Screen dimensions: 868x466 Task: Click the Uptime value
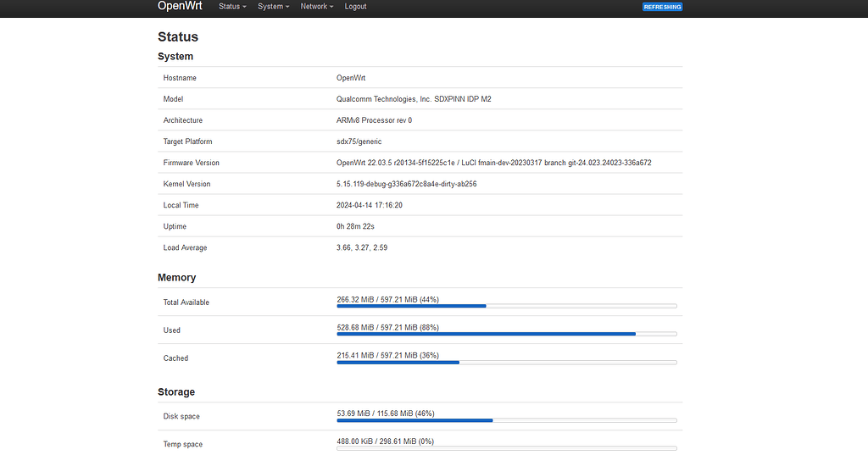356,226
